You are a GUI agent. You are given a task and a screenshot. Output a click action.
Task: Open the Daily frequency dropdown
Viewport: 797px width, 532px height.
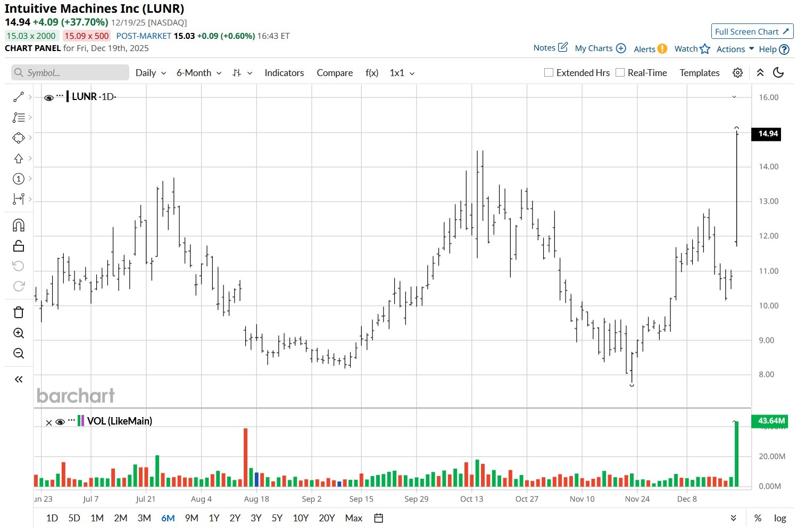pos(151,73)
